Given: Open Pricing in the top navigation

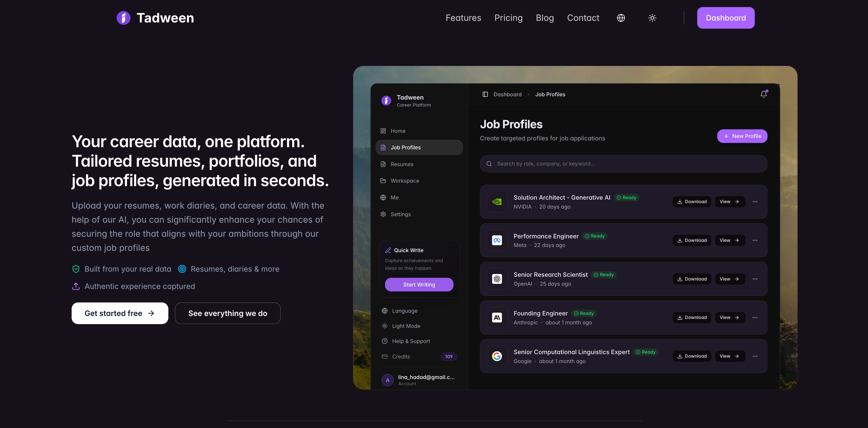Looking at the screenshot, I should (509, 18).
